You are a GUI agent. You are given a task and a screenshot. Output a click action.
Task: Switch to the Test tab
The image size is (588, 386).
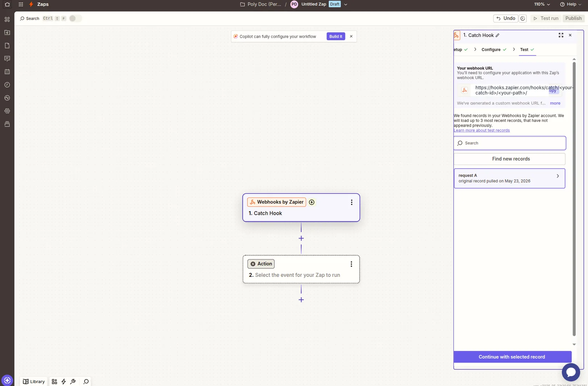click(x=527, y=50)
